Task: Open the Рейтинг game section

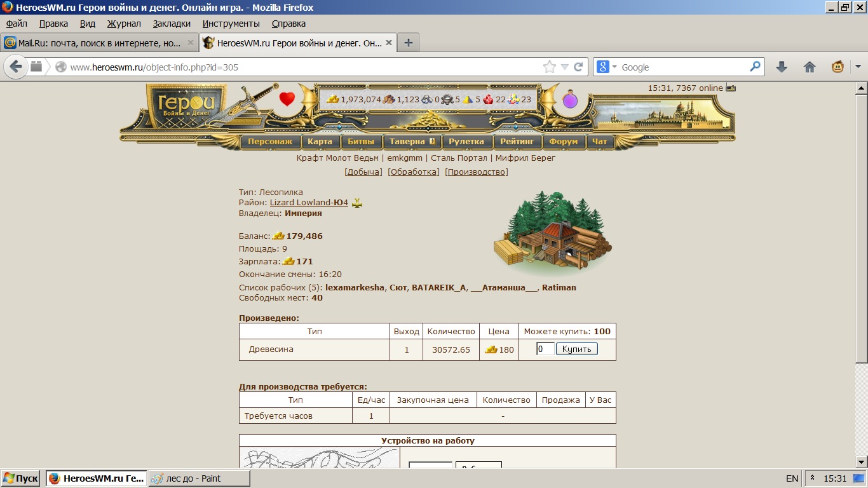Action: 517,142
